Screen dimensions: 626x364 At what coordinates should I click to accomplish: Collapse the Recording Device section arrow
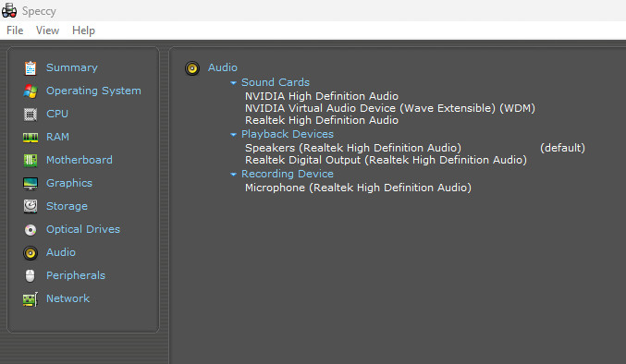click(x=234, y=175)
